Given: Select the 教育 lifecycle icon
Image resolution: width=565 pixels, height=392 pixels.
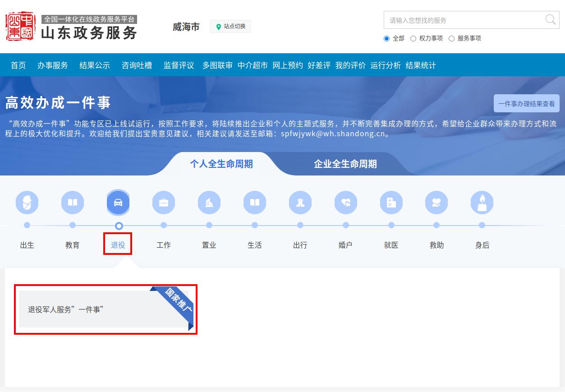Looking at the screenshot, I should (72, 202).
